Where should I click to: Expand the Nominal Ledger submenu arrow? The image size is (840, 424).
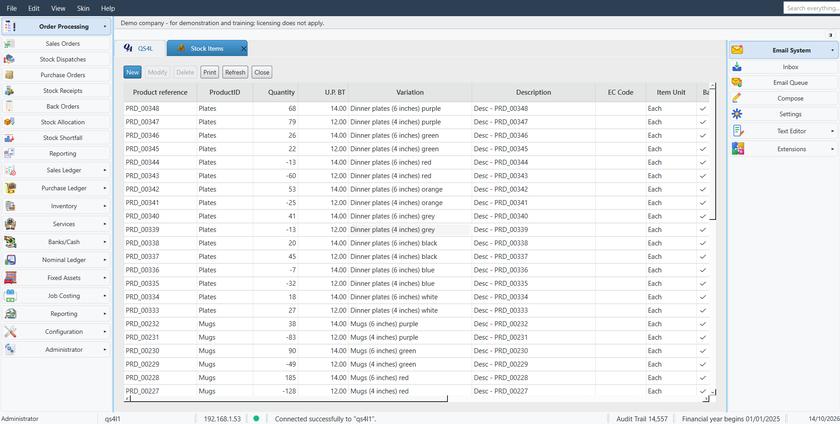[104, 260]
